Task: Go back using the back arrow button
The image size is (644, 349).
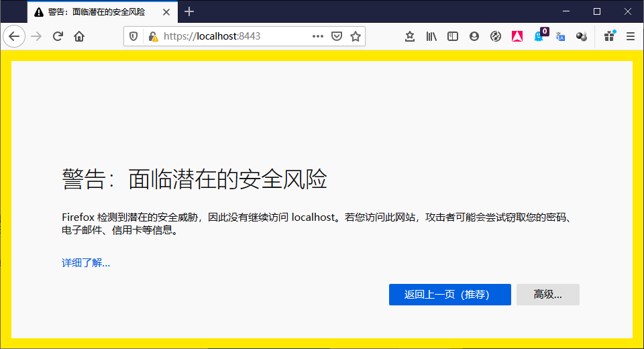Action: pyautogui.click(x=14, y=37)
